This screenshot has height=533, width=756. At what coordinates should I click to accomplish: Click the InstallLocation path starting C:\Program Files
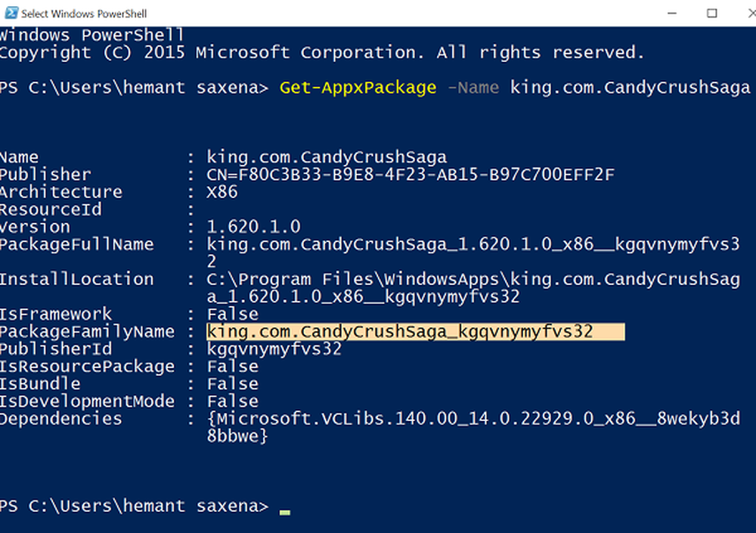(472, 280)
